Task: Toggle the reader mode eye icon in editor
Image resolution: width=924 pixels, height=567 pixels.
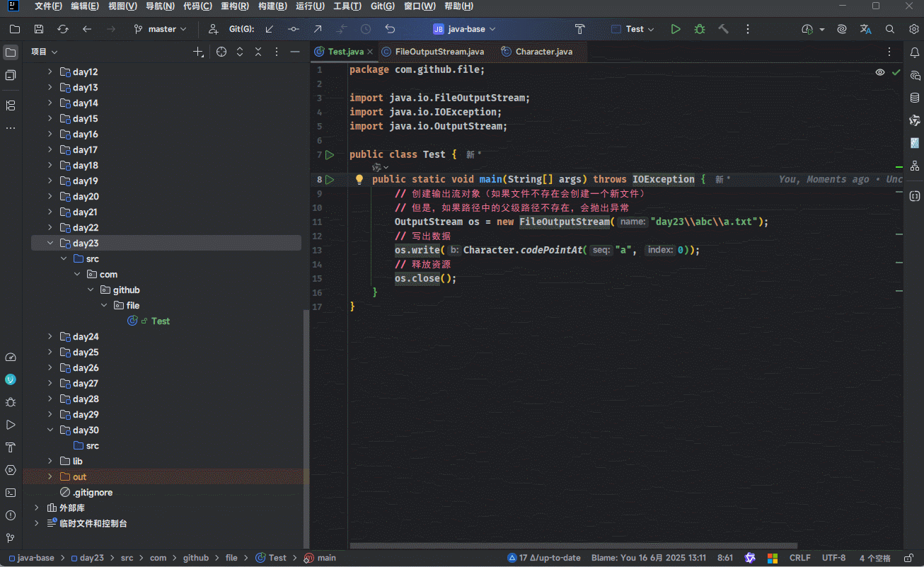Action: (x=879, y=72)
